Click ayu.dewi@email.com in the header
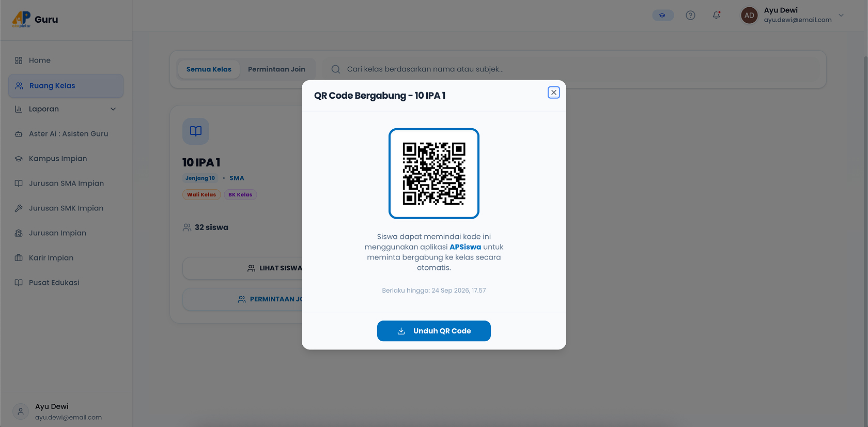The image size is (868, 427). [x=798, y=20]
